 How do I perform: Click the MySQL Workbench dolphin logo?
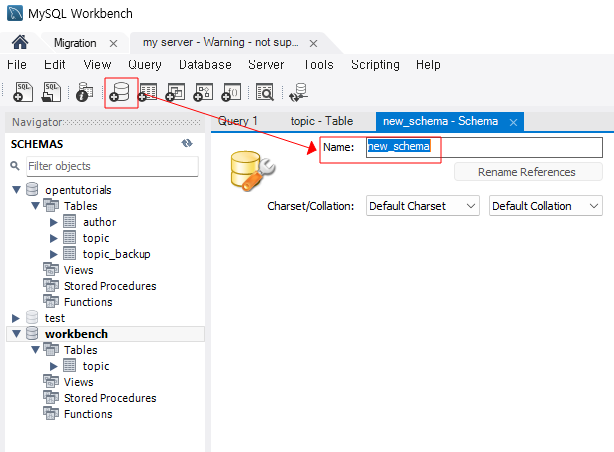[x=15, y=13]
